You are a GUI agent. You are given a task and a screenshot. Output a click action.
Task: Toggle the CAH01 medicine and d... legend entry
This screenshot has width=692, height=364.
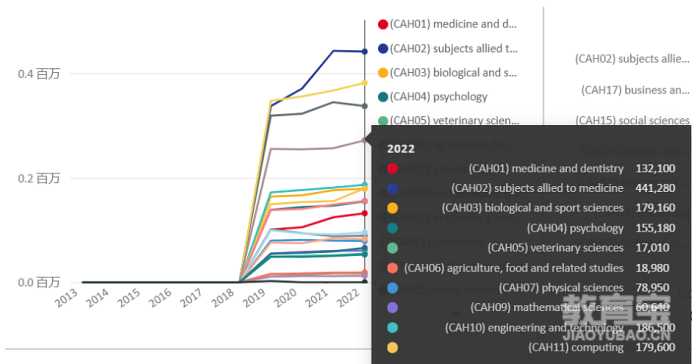pyautogui.click(x=447, y=24)
